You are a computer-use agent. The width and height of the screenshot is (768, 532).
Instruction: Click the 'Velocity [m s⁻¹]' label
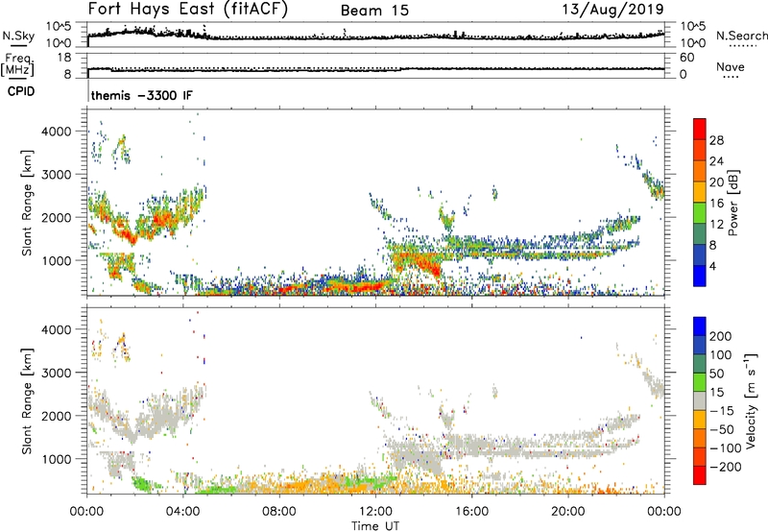click(x=751, y=400)
